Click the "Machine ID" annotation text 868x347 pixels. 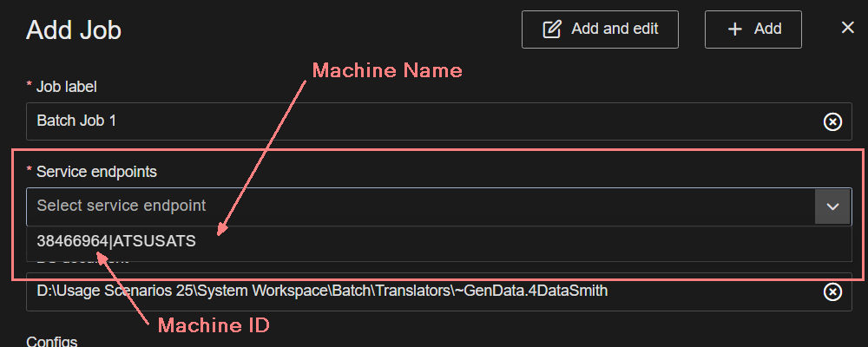pos(214,326)
